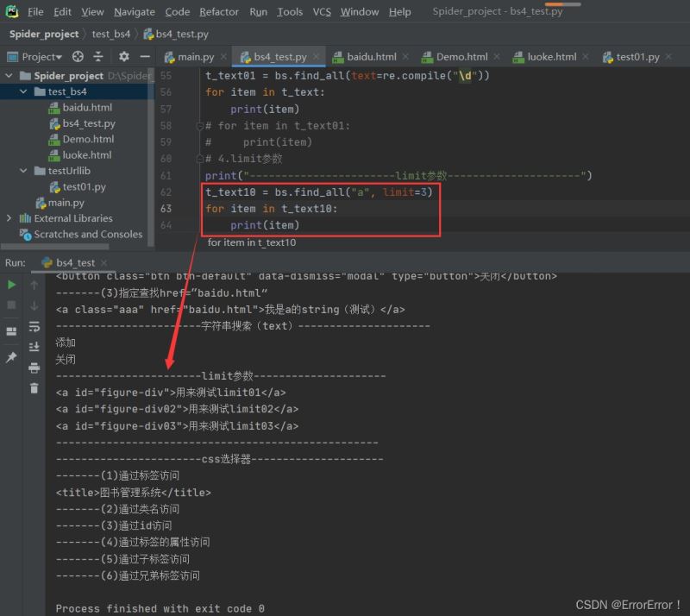This screenshot has width=690, height=616.
Task: Open test01.py in the project tree
Action: [x=84, y=187]
